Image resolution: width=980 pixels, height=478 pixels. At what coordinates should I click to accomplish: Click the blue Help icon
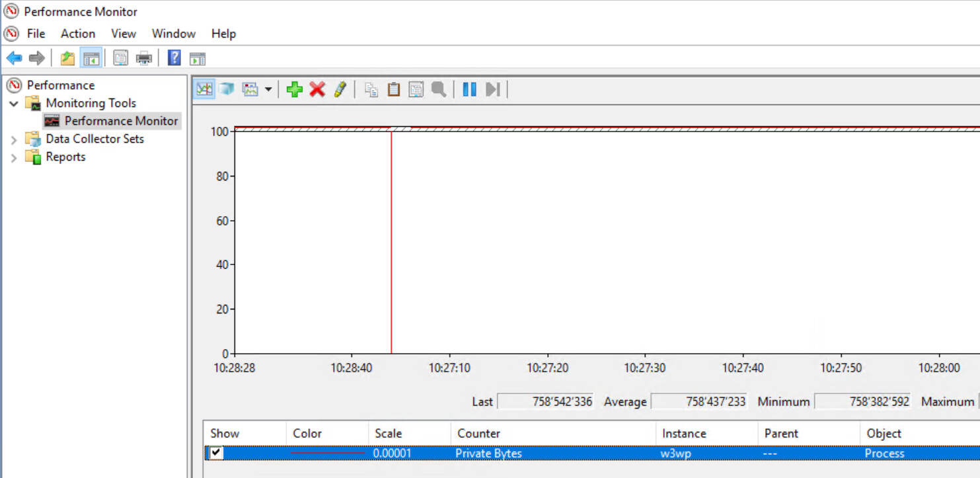[174, 58]
